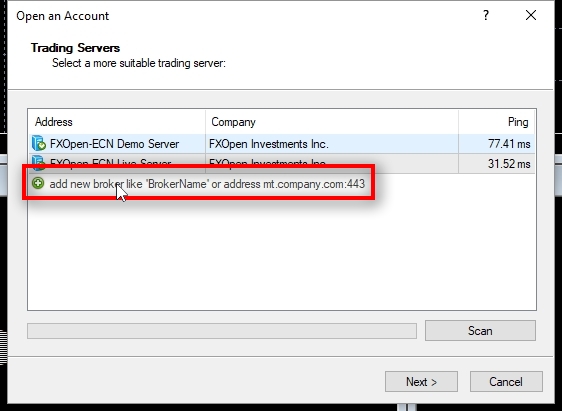This screenshot has width=562, height=411.
Task: Select FXOpen Investments Inc. demo company cell
Action: (268, 144)
